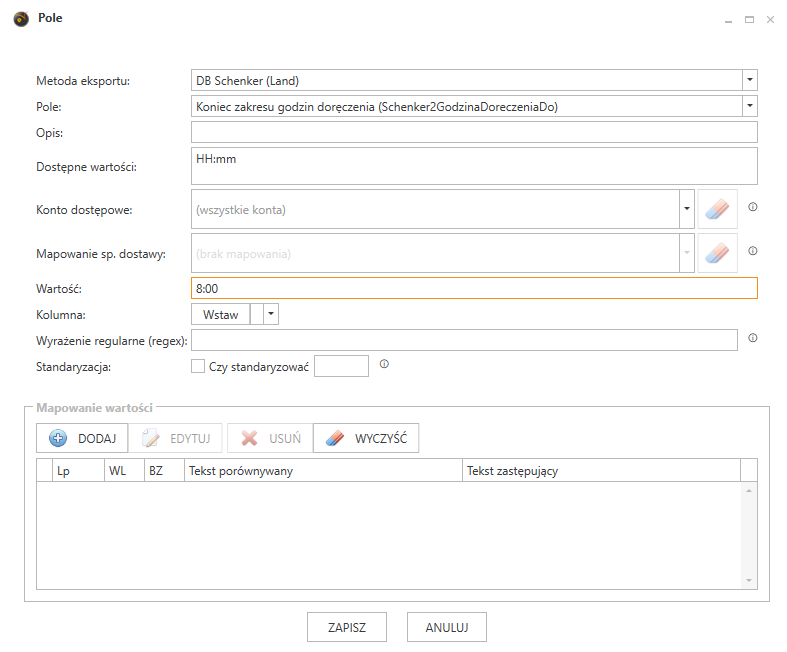Click the Dostępne wartości box with HH:mm
Viewport: 787px width, 652px height.
pyautogui.click(x=474, y=166)
